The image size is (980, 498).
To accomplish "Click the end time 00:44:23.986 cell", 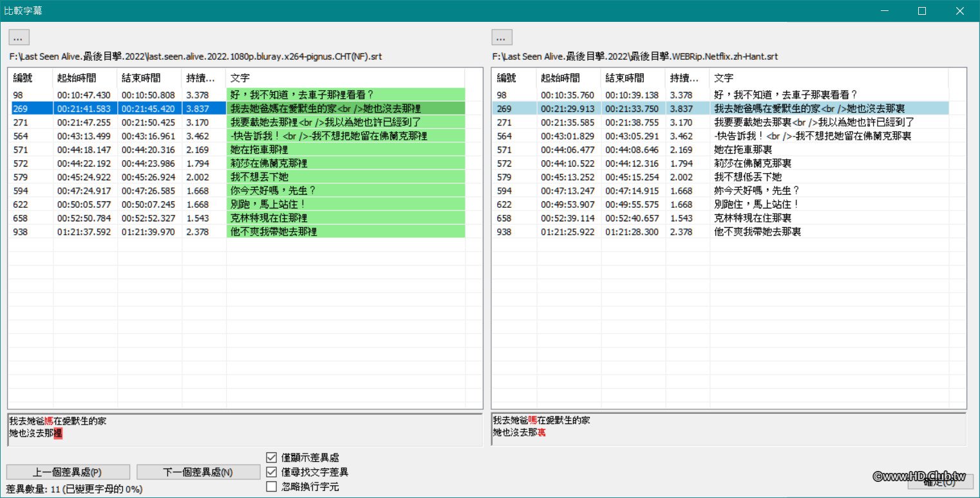I will (148, 163).
